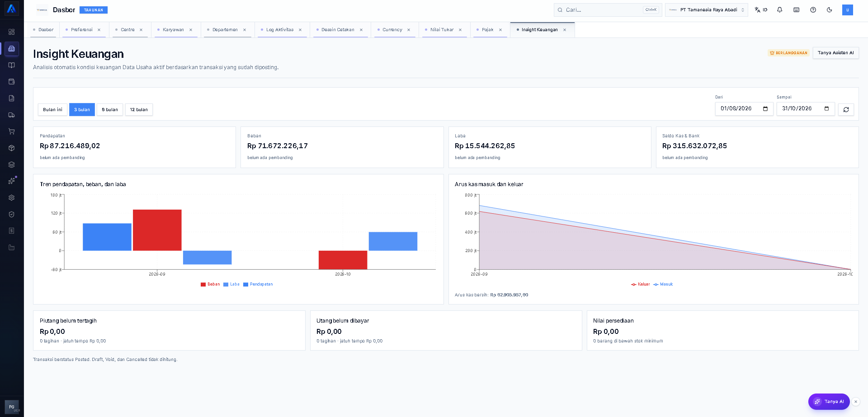Switch to the Nilai Tukar tab

click(x=442, y=30)
